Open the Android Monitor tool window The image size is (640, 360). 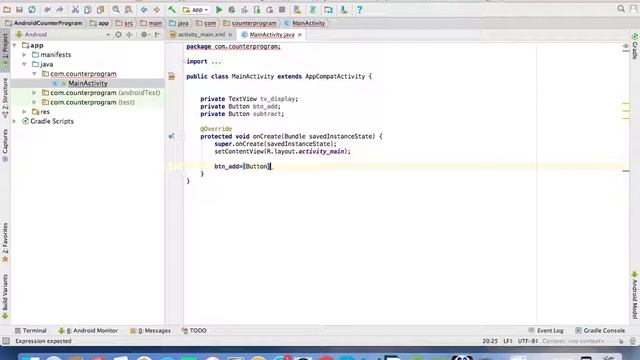(x=88, y=331)
